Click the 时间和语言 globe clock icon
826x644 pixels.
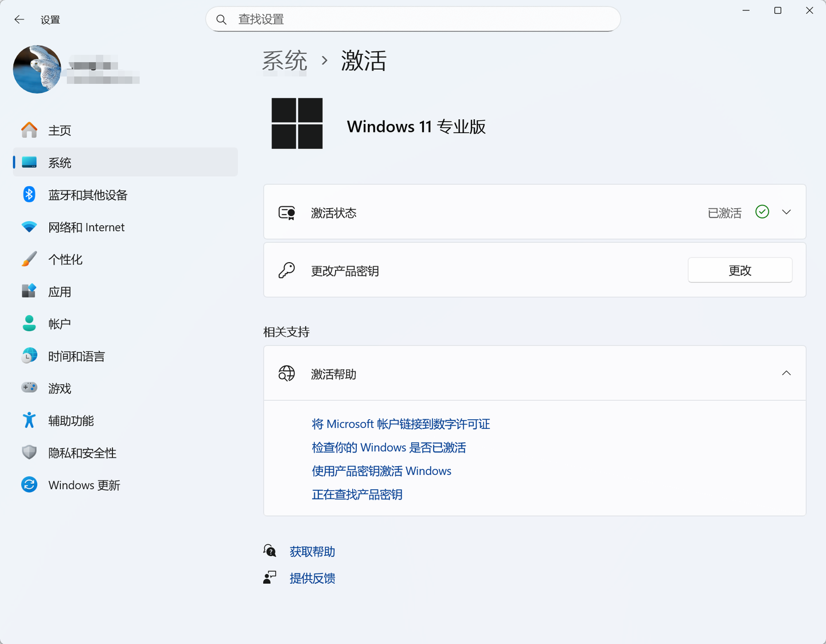coord(29,356)
